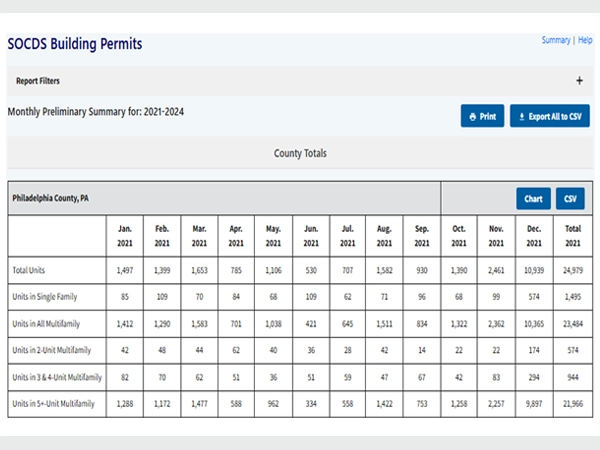Click the Jan. 2021 column header
The height and width of the screenshot is (450, 600).
[x=125, y=236]
